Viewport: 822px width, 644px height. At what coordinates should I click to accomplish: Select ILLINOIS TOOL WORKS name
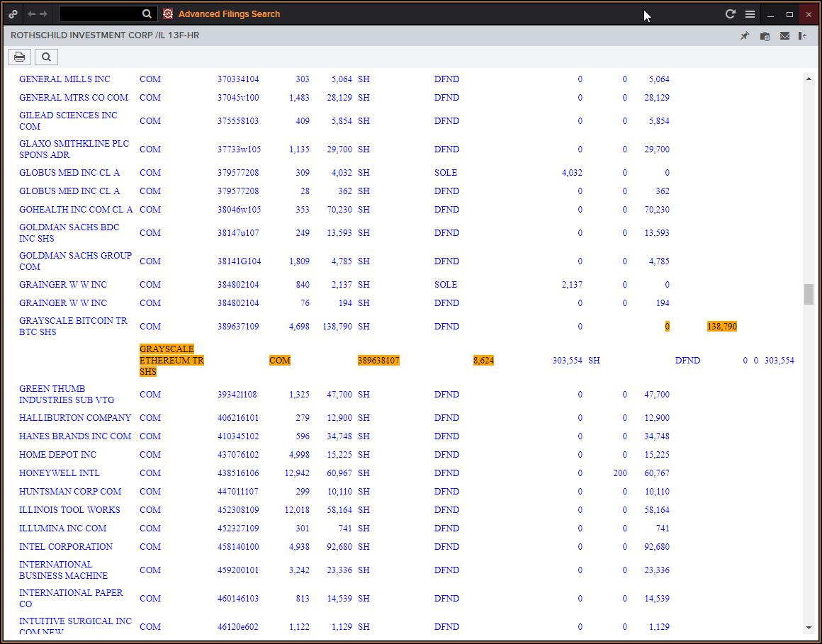point(69,510)
